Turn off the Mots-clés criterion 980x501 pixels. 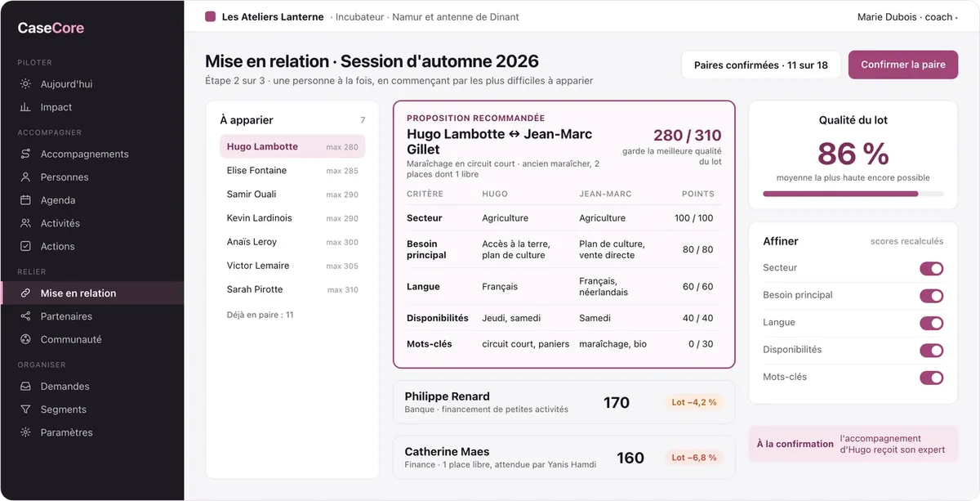(x=931, y=378)
